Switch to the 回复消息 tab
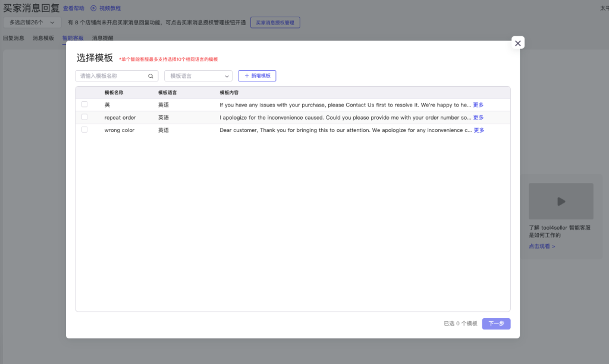 point(14,38)
